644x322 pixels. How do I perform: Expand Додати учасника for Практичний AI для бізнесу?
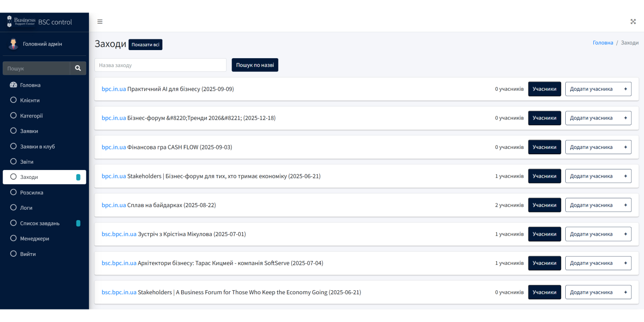pyautogui.click(x=598, y=89)
